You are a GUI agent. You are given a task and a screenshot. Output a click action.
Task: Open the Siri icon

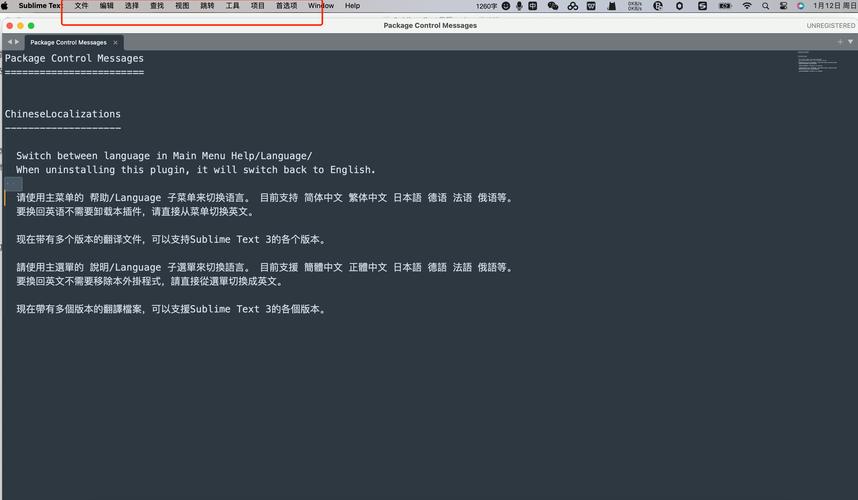click(801, 5)
